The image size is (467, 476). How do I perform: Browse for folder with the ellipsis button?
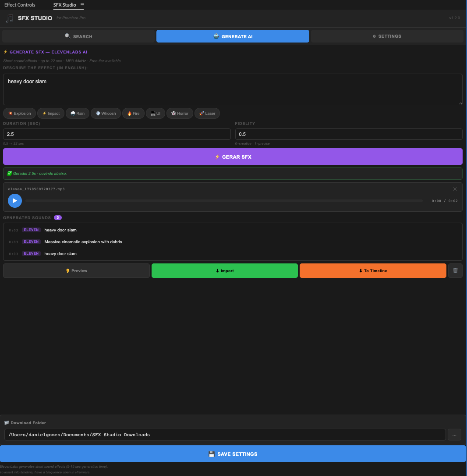(x=454, y=435)
